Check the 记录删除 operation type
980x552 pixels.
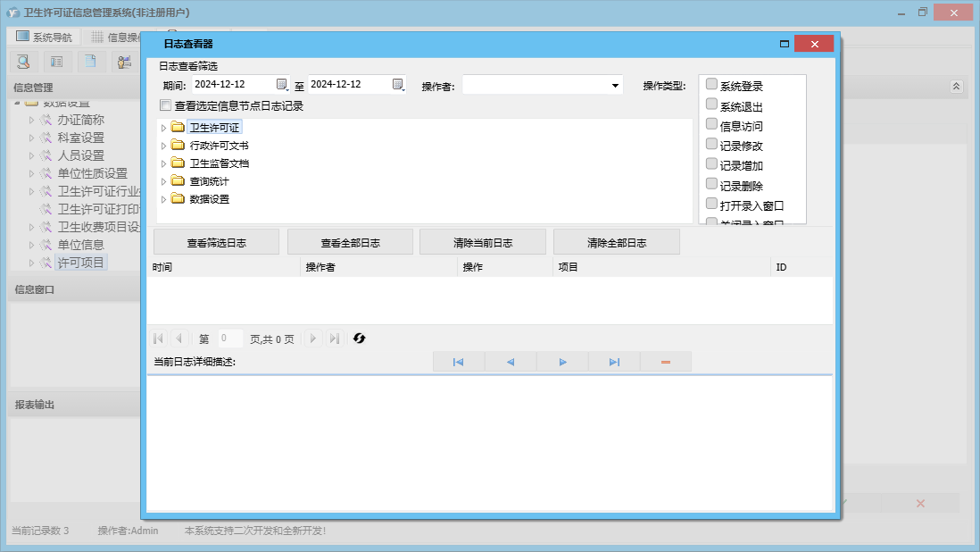click(711, 184)
